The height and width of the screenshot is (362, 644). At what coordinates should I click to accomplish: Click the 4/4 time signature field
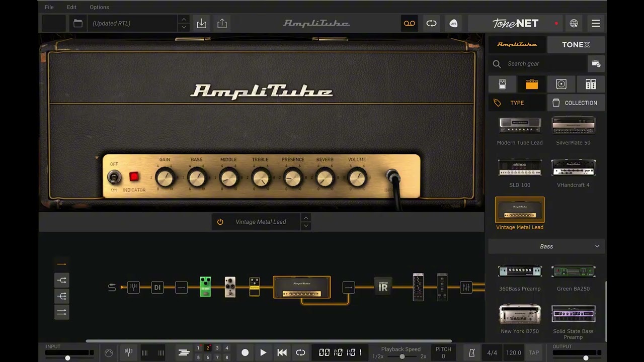point(492,352)
